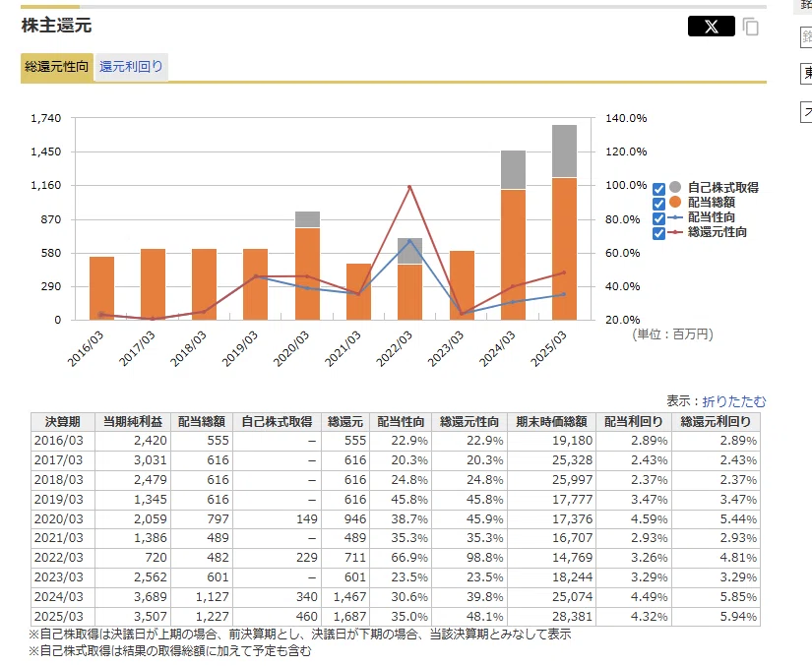Share on X via the black button
The height and width of the screenshot is (666, 812).
(711, 27)
